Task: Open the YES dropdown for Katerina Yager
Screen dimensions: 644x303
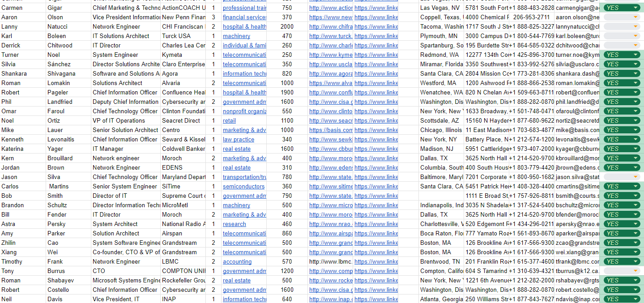Action: tap(622, 149)
